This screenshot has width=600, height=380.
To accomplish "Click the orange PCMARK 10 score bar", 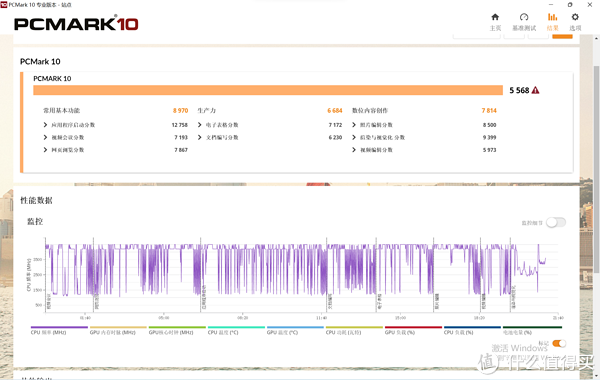I will coord(268,90).
